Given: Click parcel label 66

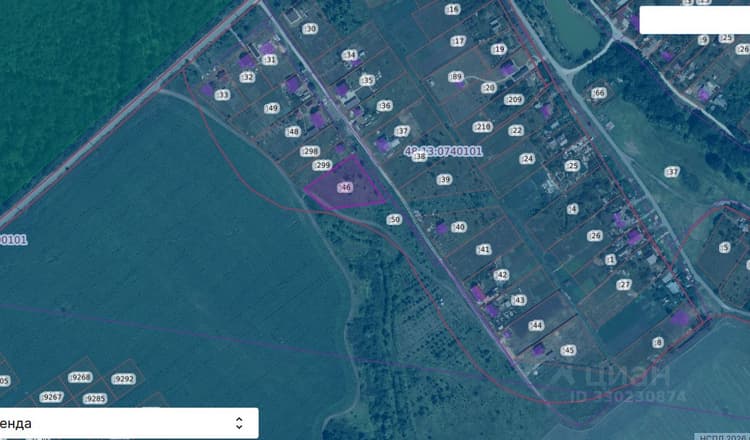Looking at the screenshot, I should [x=599, y=93].
